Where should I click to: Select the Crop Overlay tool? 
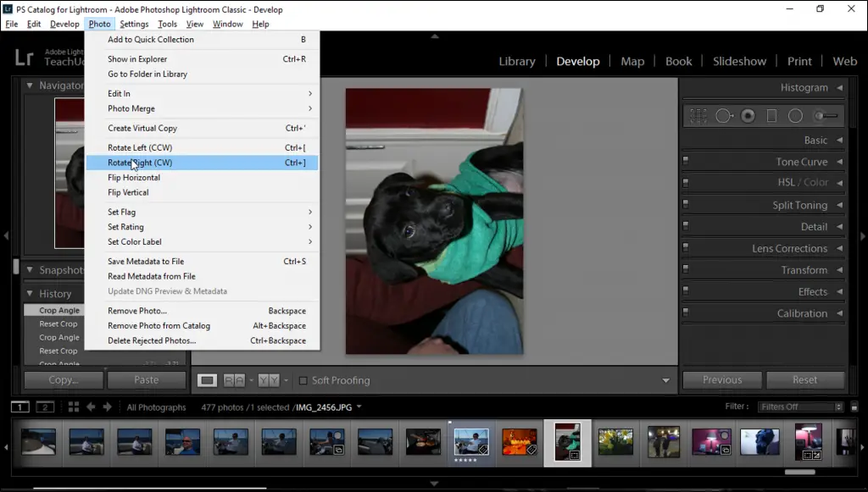tap(698, 115)
